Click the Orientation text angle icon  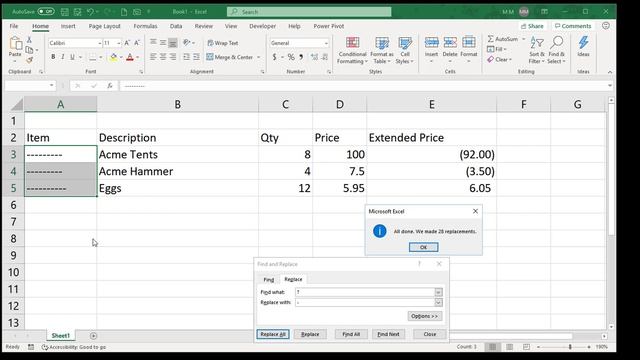[187, 42]
